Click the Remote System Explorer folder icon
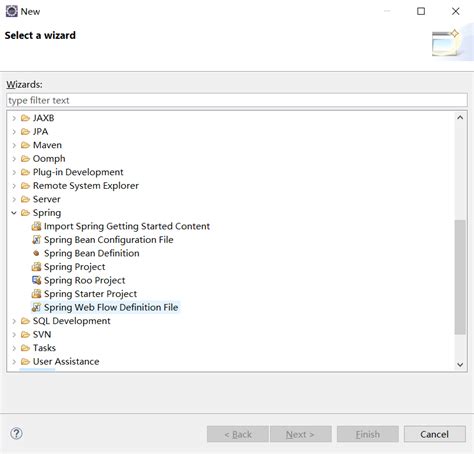This screenshot has height=454, width=474. tap(25, 186)
